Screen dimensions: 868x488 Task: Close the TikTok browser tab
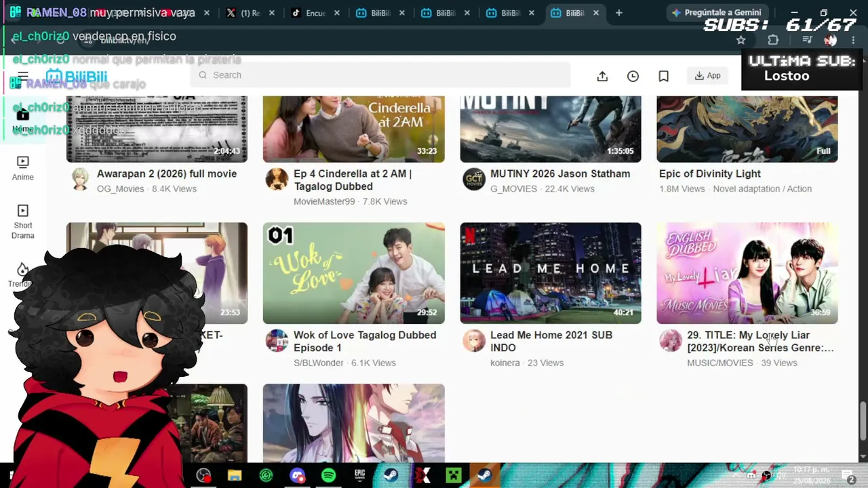(x=338, y=13)
